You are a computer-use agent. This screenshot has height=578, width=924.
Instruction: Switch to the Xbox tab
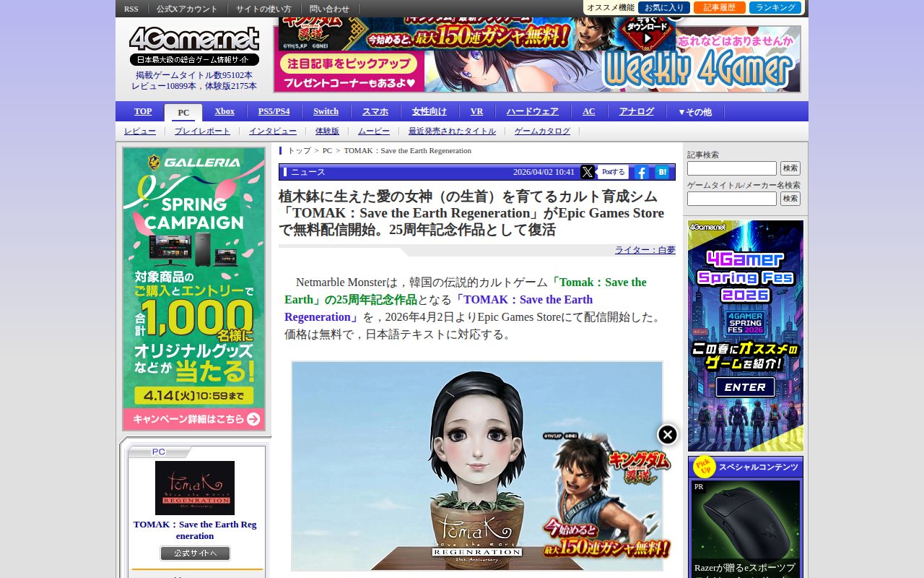tap(225, 111)
